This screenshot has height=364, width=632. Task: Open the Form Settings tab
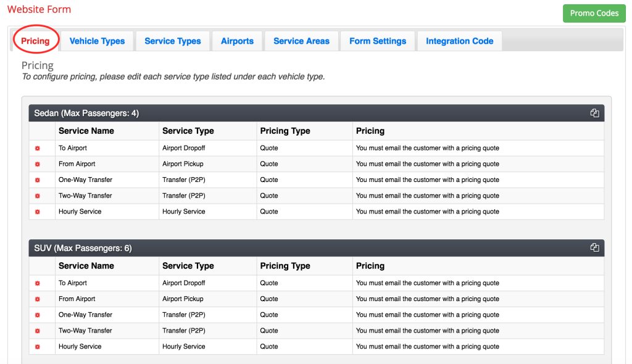pyautogui.click(x=378, y=41)
